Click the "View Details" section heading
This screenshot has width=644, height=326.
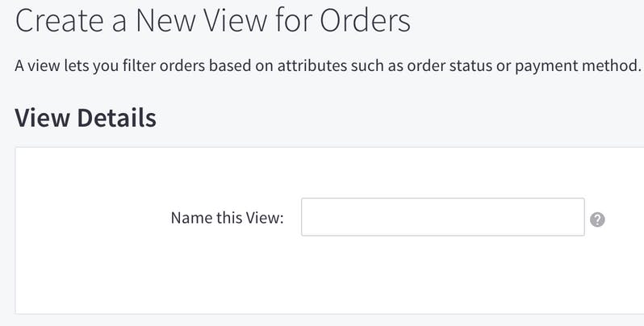(x=86, y=118)
